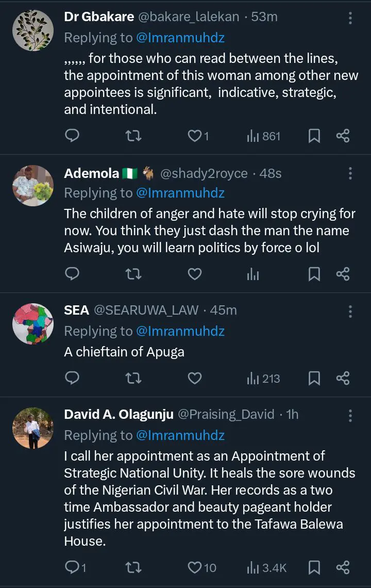
Task: Share SEA's tweet
Action: pyautogui.click(x=343, y=378)
